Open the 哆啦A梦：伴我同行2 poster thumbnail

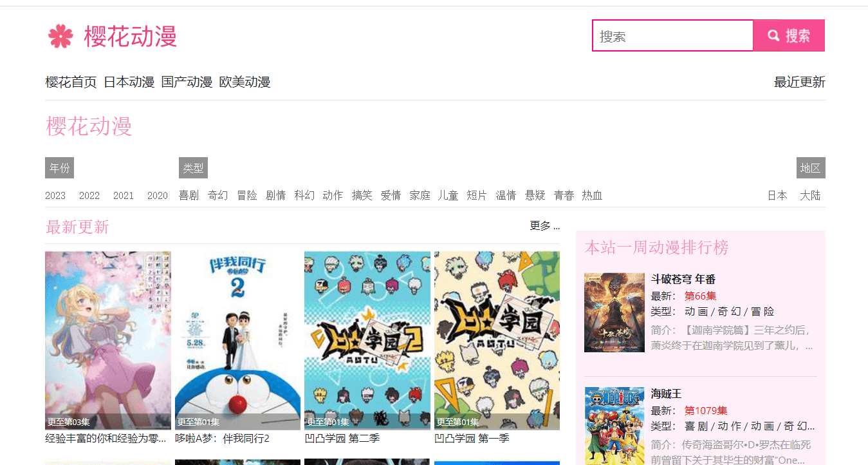point(237,340)
